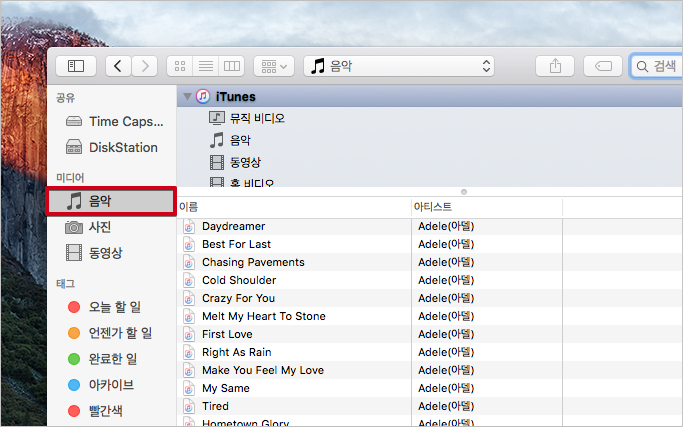
Task: Select the song My Same
Action: [x=226, y=388]
